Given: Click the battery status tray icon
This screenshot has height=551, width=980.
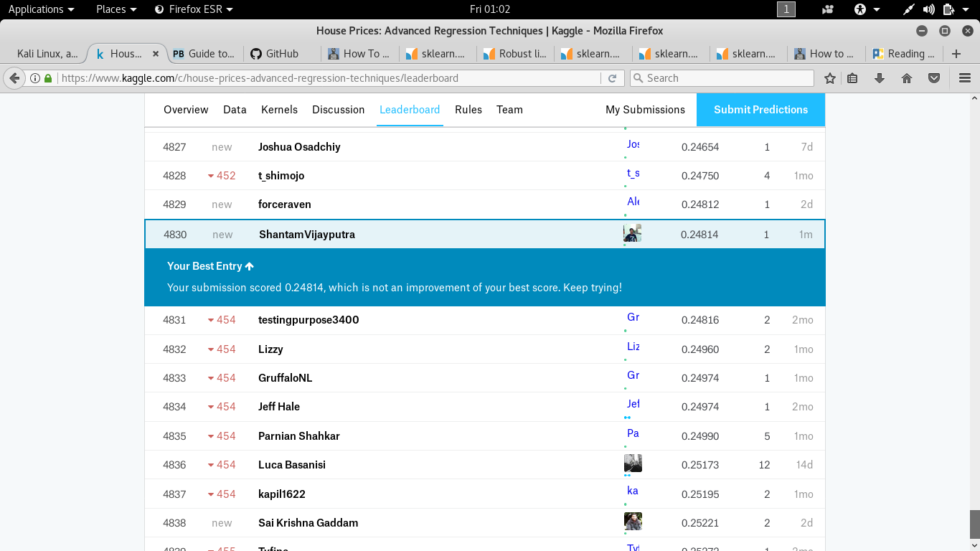Looking at the screenshot, I should click(948, 9).
